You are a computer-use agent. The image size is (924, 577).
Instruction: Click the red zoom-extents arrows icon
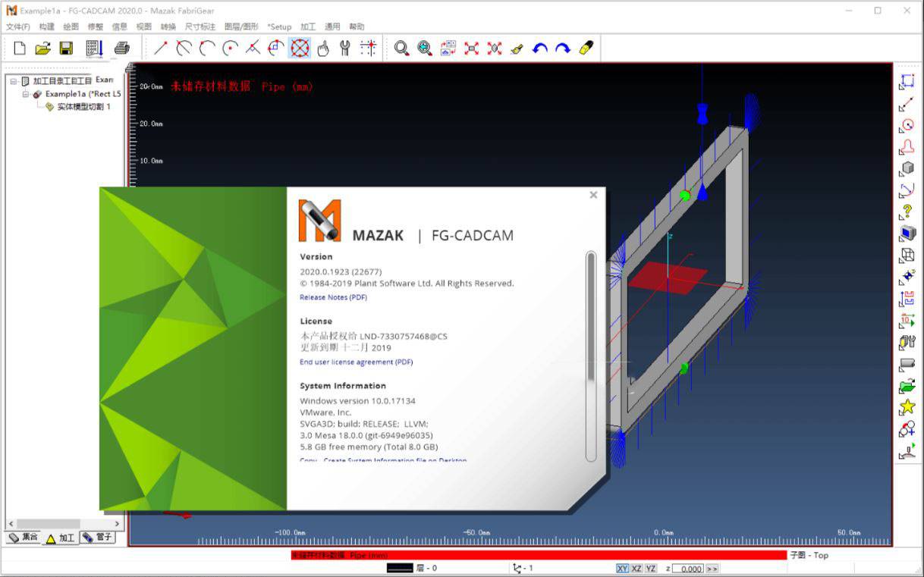pyautogui.click(x=471, y=49)
